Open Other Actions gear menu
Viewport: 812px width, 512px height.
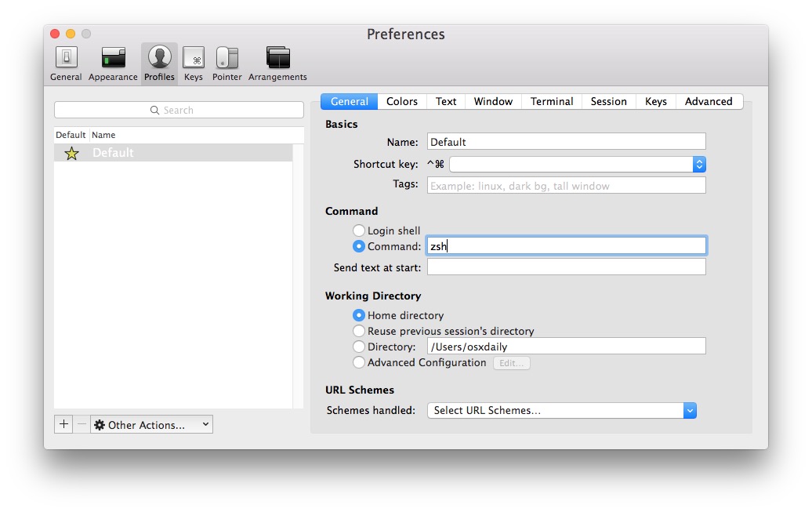[150, 424]
